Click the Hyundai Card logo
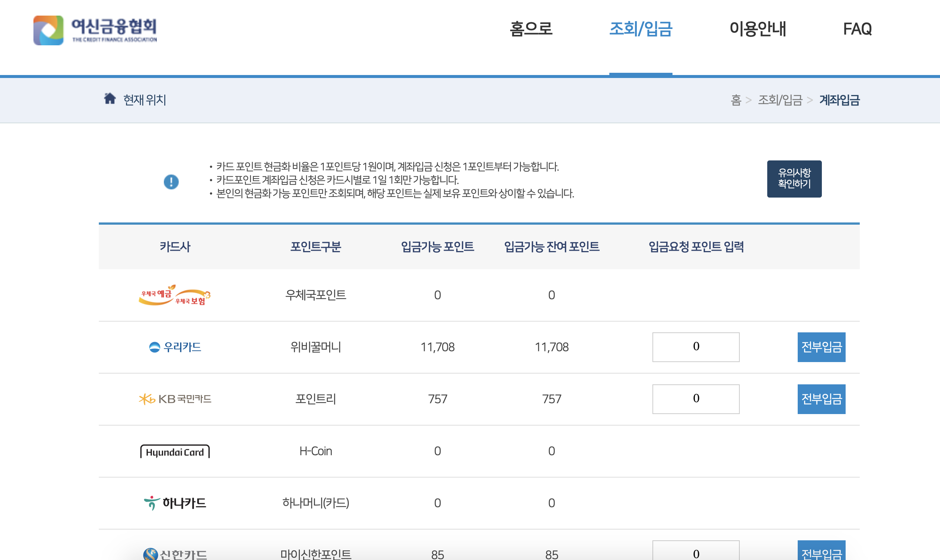 click(x=175, y=451)
